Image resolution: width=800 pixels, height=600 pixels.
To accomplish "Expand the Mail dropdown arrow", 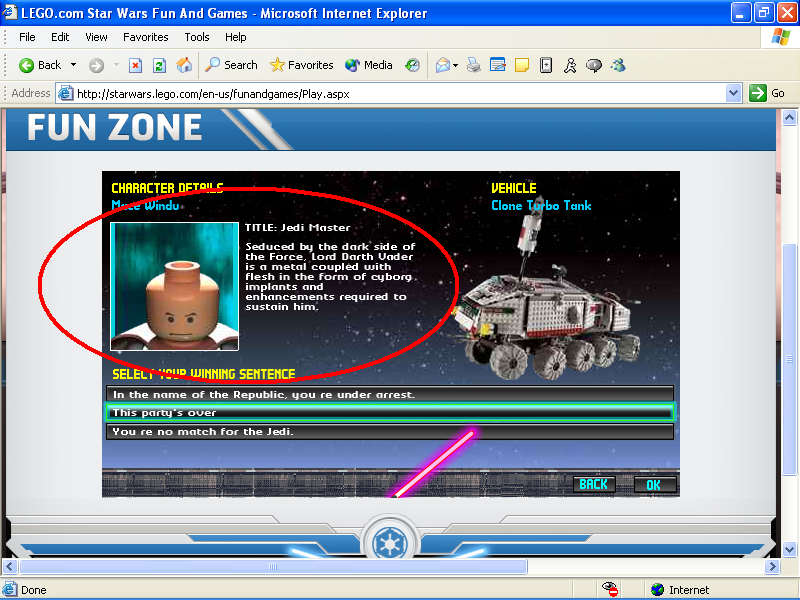I will pyautogui.click(x=456, y=65).
